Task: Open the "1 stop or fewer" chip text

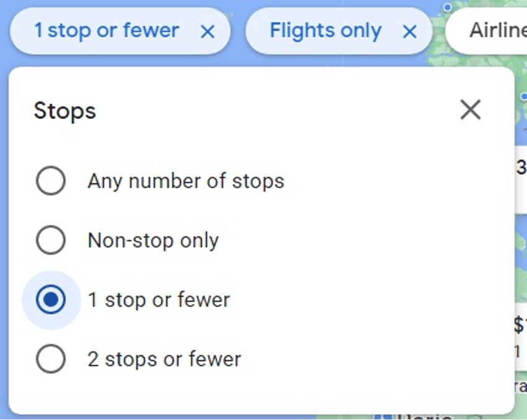Action: 106,30
